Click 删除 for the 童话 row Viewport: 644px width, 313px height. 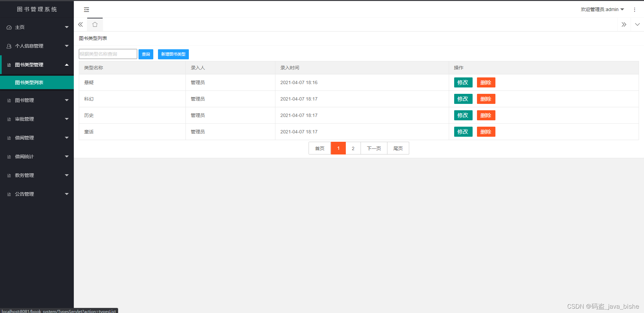pos(486,132)
